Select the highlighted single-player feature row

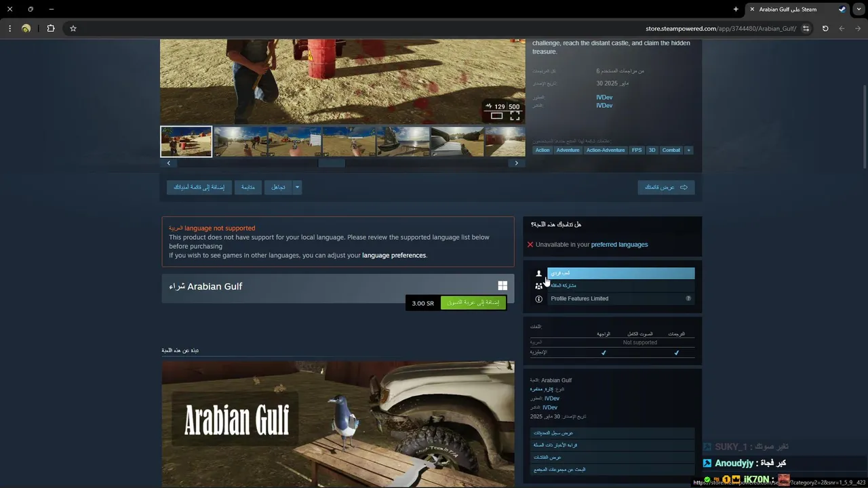pos(621,273)
